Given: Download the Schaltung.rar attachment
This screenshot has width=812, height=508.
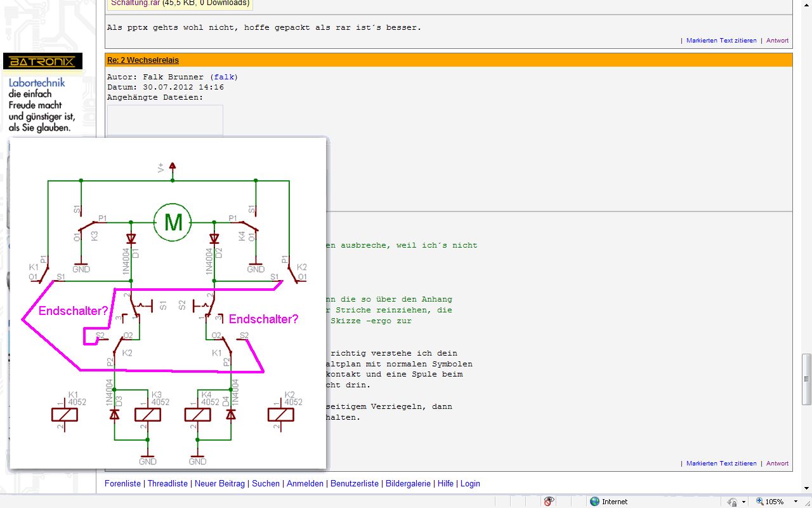Looking at the screenshot, I should click(x=136, y=3).
